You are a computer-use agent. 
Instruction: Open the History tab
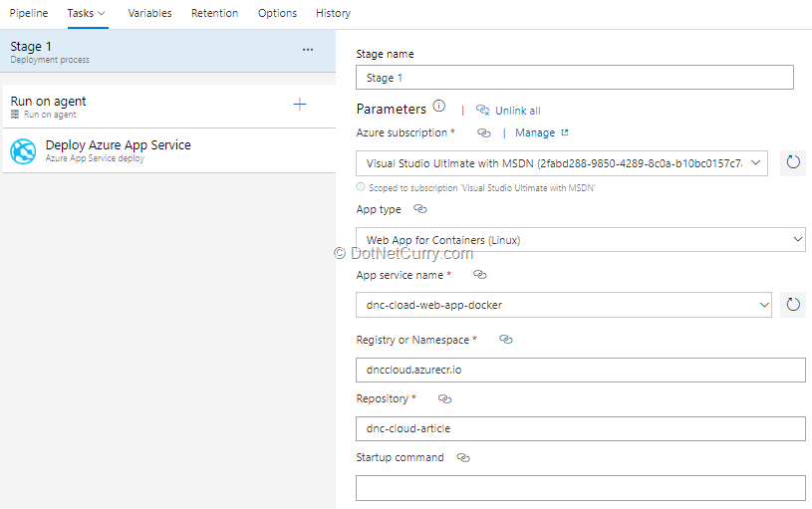point(333,13)
